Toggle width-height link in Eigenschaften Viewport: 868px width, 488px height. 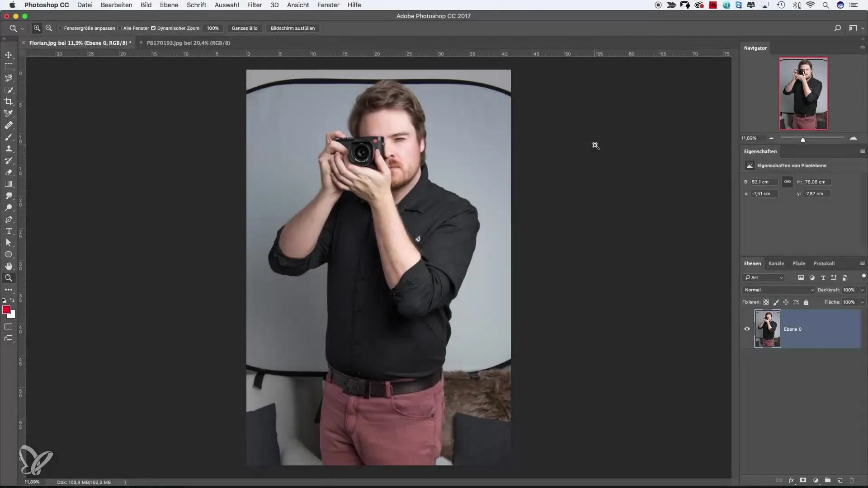point(788,182)
